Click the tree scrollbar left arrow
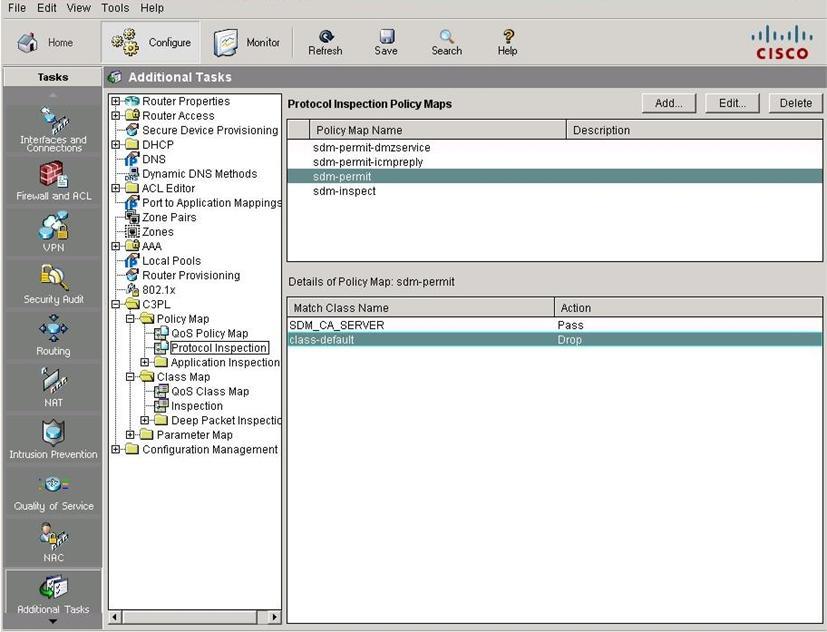Viewport: 827px width, 632px height. 115,616
